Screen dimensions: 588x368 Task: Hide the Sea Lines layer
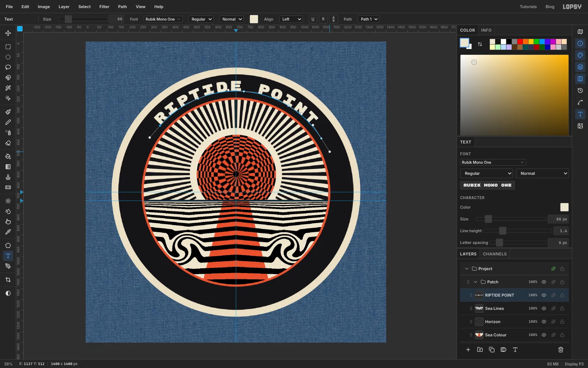pos(544,308)
